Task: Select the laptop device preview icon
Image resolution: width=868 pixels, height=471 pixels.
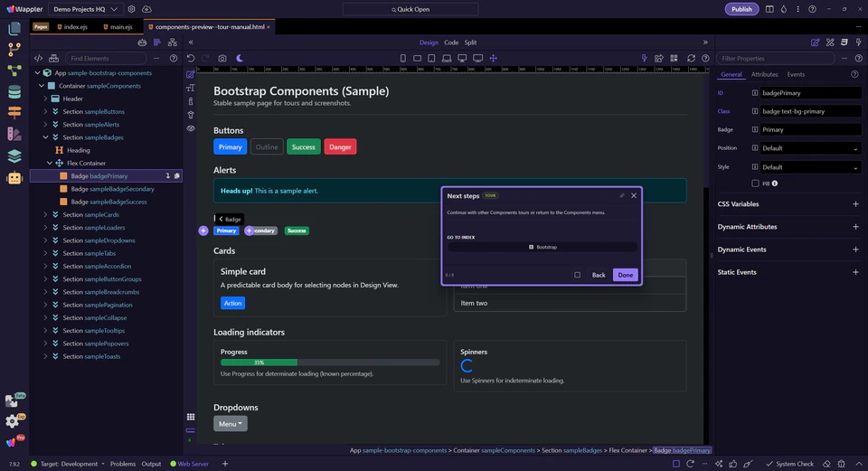Action: 446,58
